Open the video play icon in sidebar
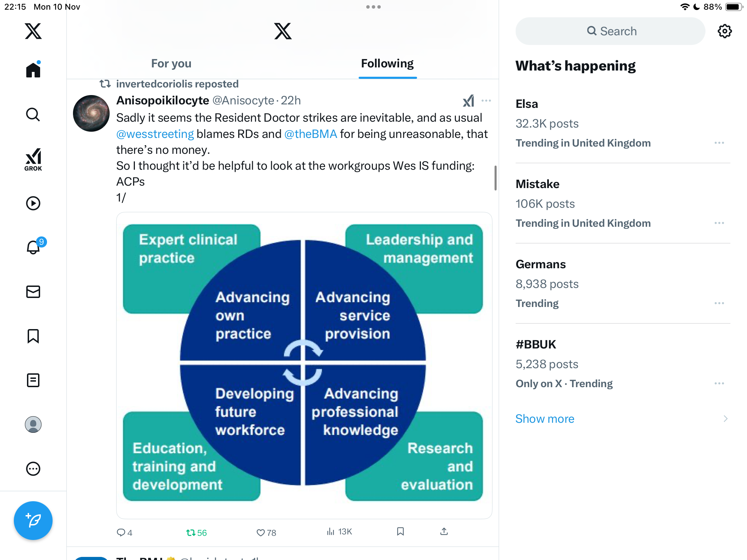Viewport: 747px width, 560px height. click(x=33, y=203)
